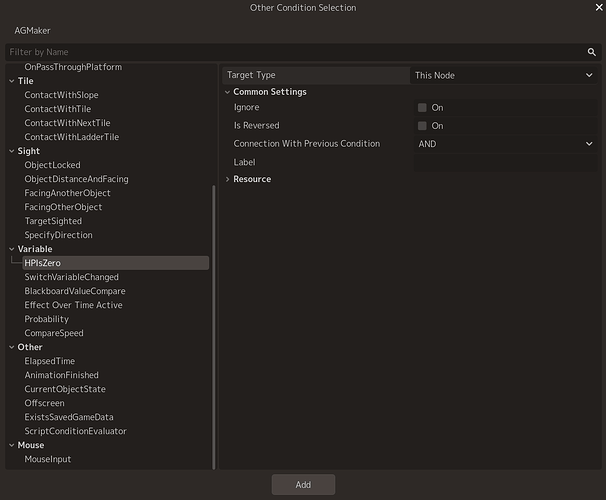Screen dimensions: 606x500
Task: Select ContactWithTile condition
Action: tap(58, 109)
